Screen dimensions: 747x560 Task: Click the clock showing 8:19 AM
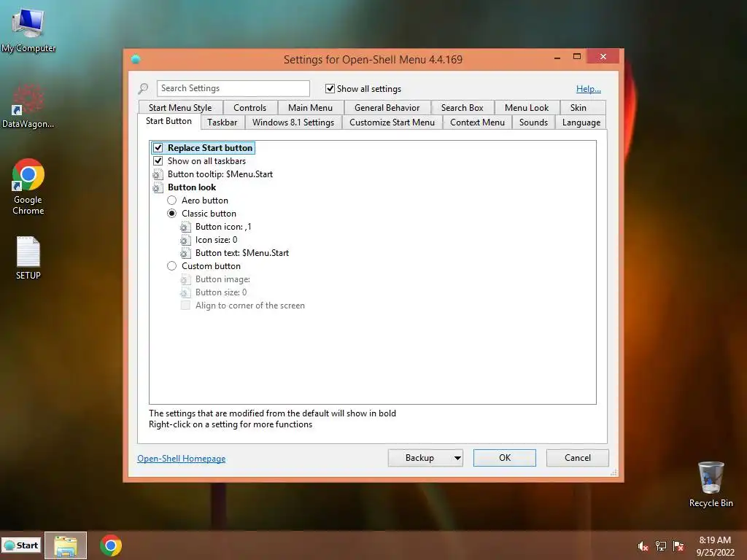[715, 540]
